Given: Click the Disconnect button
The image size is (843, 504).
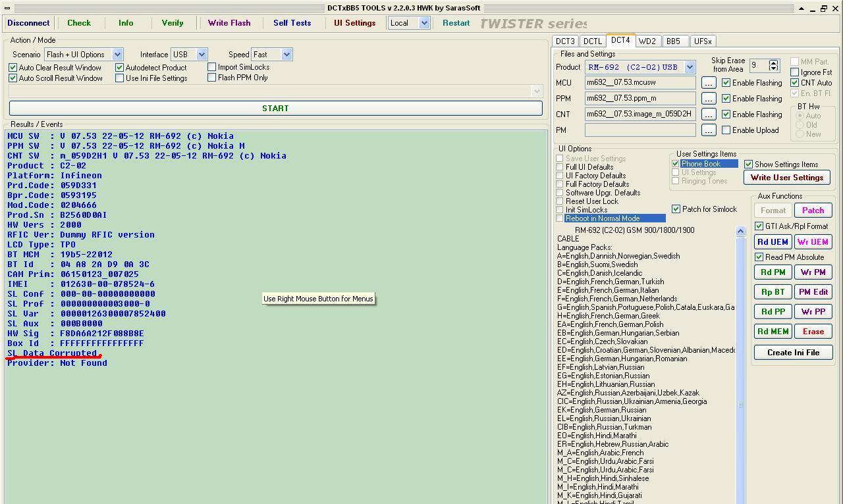Looking at the screenshot, I should pos(28,23).
